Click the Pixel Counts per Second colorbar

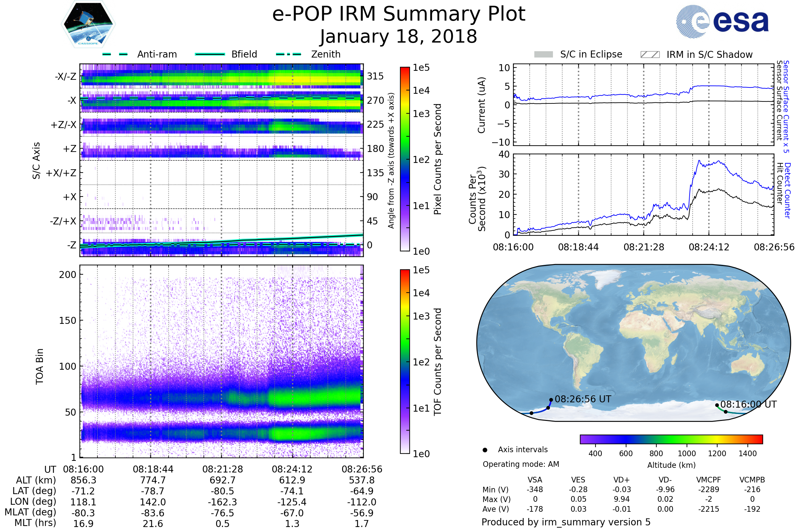405,159
